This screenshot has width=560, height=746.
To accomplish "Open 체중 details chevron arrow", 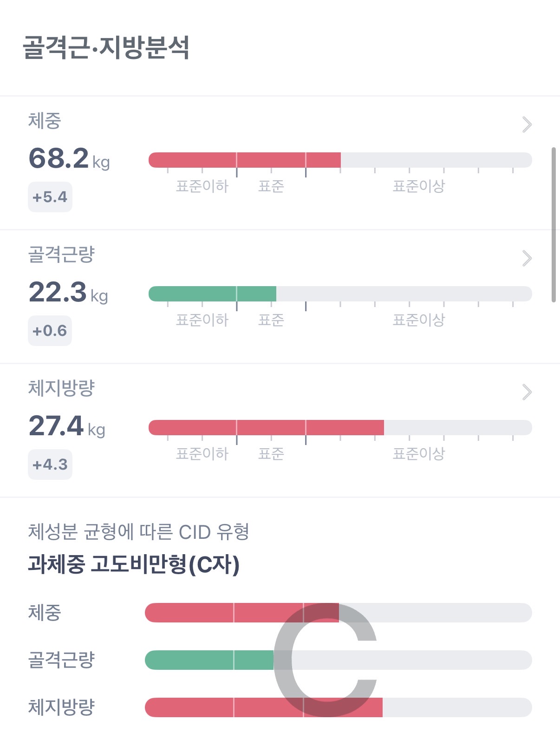I will click(x=527, y=124).
